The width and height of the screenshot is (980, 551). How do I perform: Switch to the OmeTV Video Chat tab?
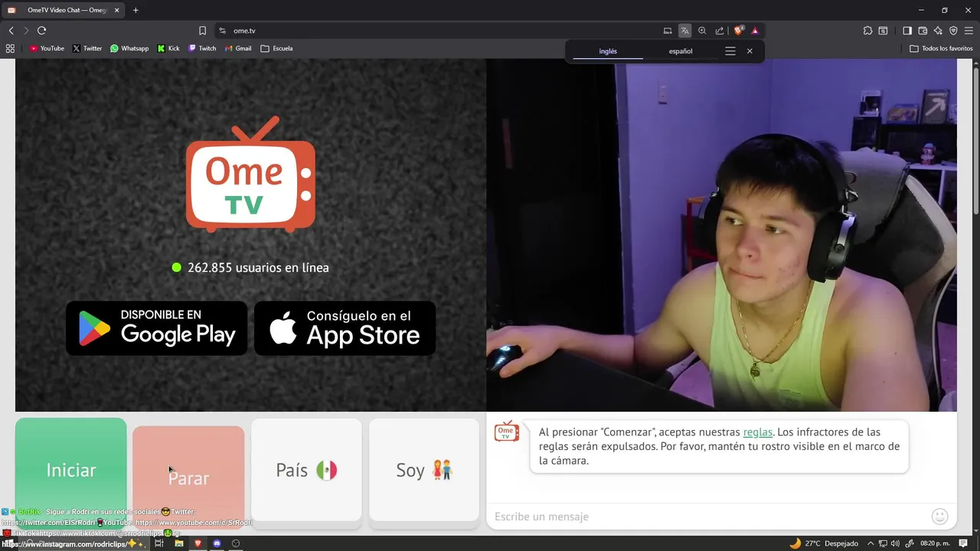pos(62,10)
